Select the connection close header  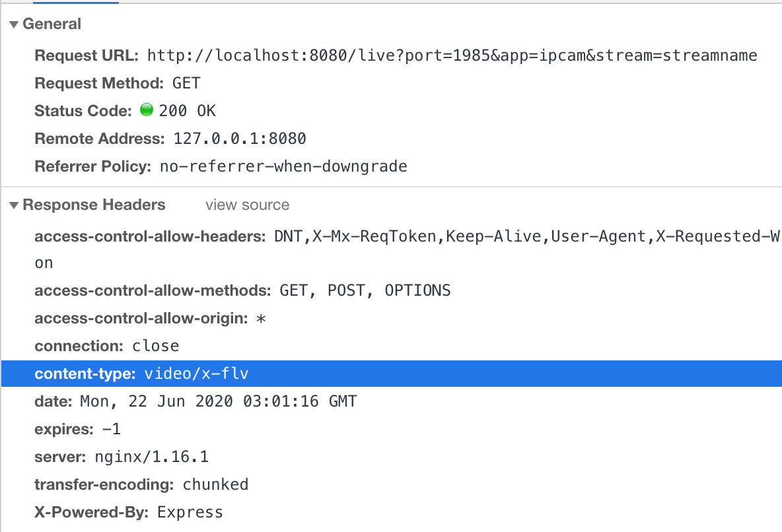[107, 346]
